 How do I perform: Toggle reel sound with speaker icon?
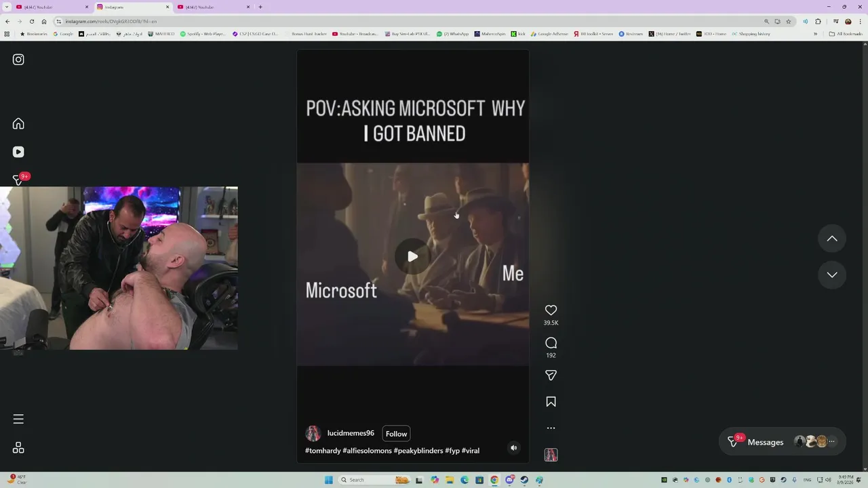[x=513, y=447]
